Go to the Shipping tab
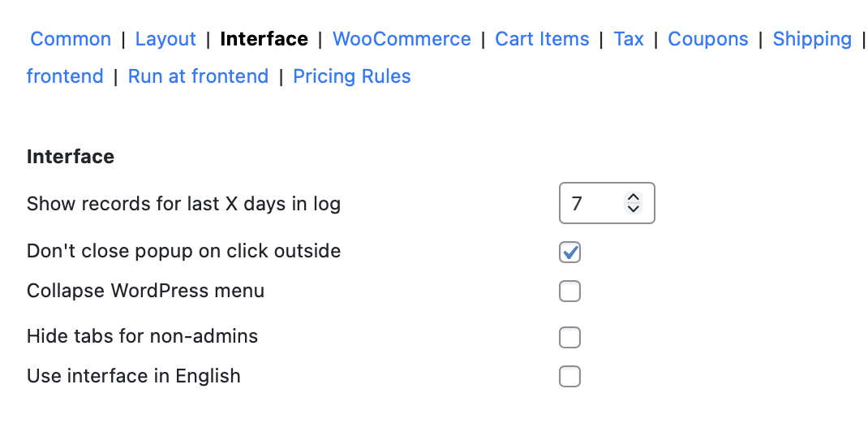 click(x=812, y=39)
